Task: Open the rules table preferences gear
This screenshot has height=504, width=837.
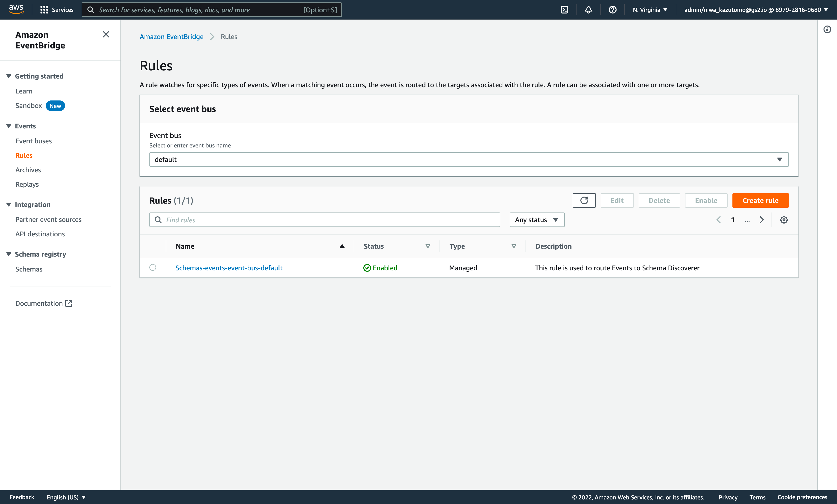Action: [x=784, y=220]
